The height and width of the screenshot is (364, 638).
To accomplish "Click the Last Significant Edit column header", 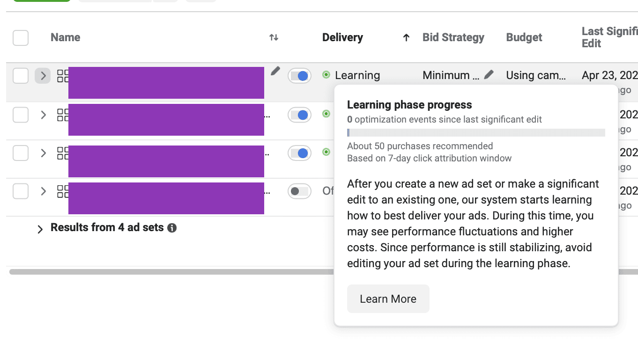I will tap(609, 37).
